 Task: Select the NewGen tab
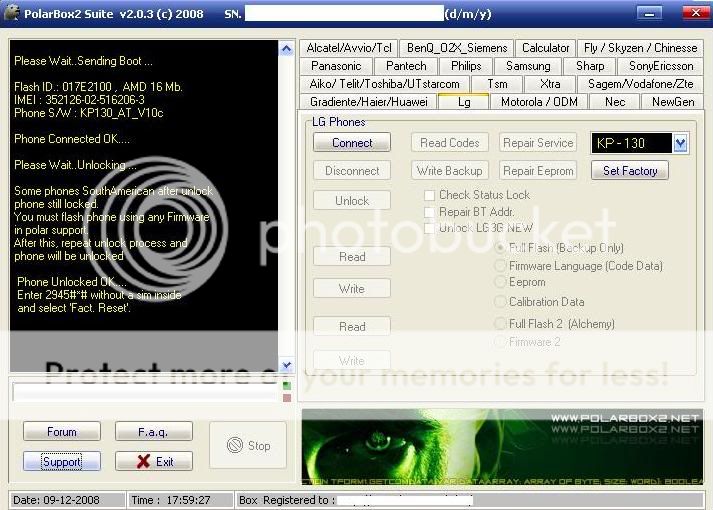673,102
